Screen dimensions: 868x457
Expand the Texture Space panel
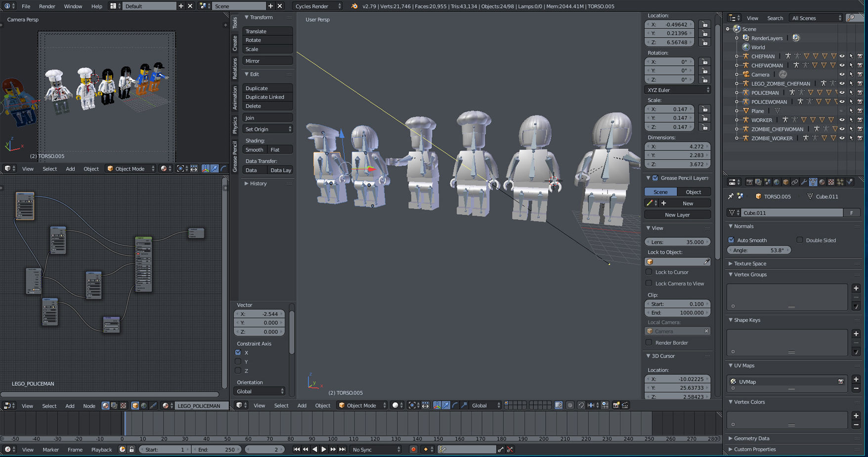(x=750, y=264)
